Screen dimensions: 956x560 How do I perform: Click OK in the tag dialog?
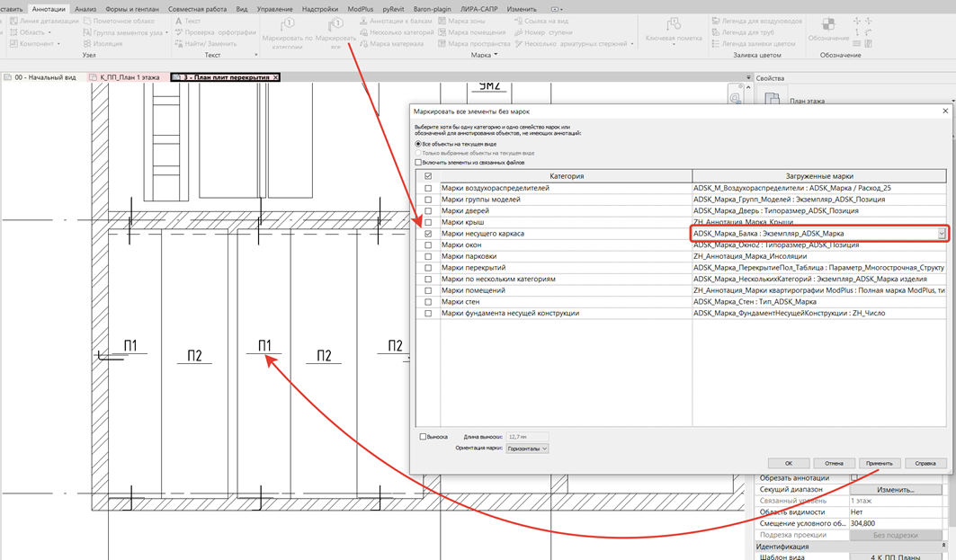coord(789,463)
